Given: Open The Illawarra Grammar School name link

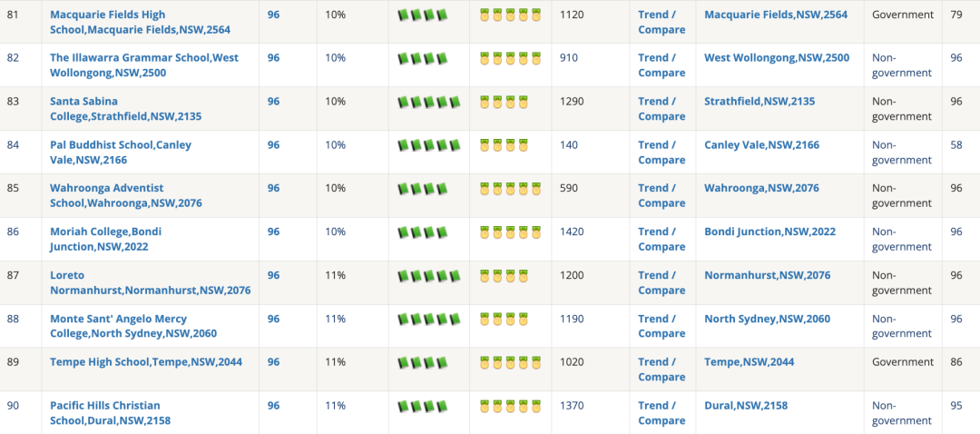Looking at the screenshot, I should tap(144, 65).
